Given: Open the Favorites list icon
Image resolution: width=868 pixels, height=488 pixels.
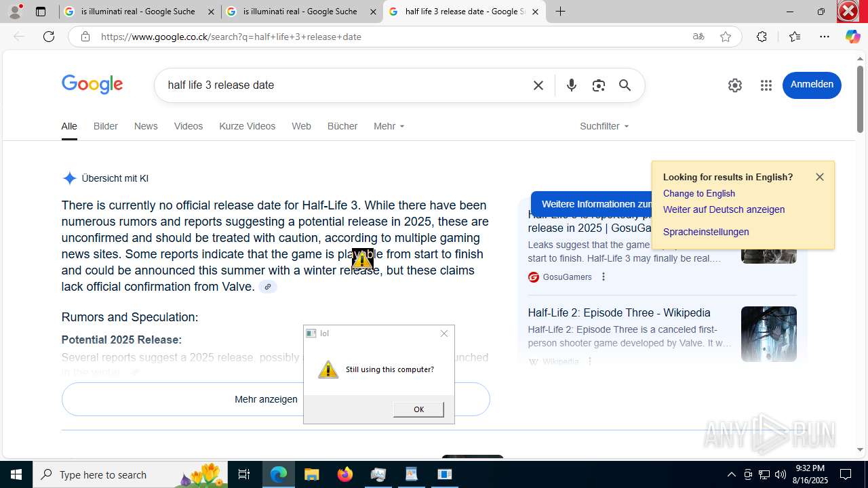Looking at the screenshot, I should pyautogui.click(x=795, y=37).
